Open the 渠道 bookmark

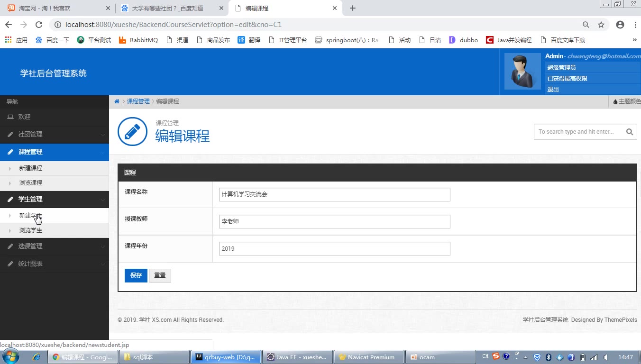pos(177,40)
